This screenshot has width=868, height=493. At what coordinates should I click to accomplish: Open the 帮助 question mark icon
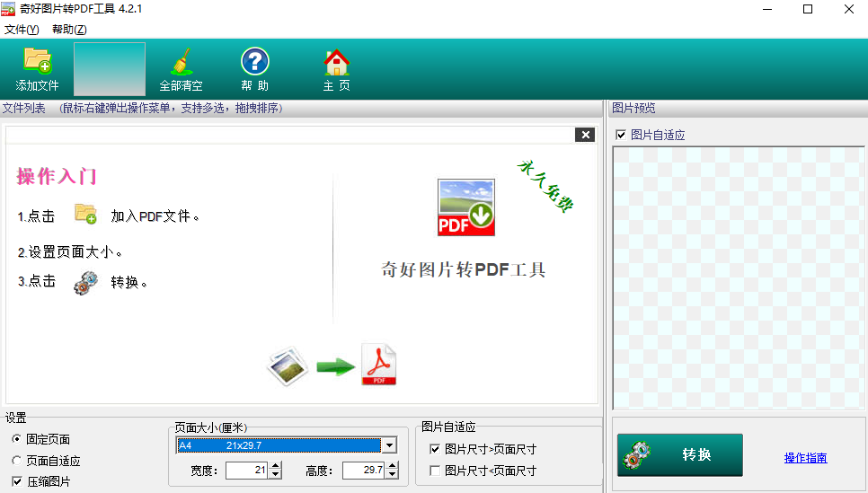click(x=255, y=62)
